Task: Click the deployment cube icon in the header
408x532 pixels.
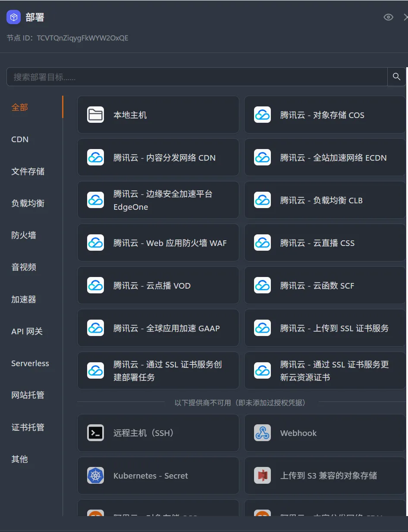Action: pos(13,17)
